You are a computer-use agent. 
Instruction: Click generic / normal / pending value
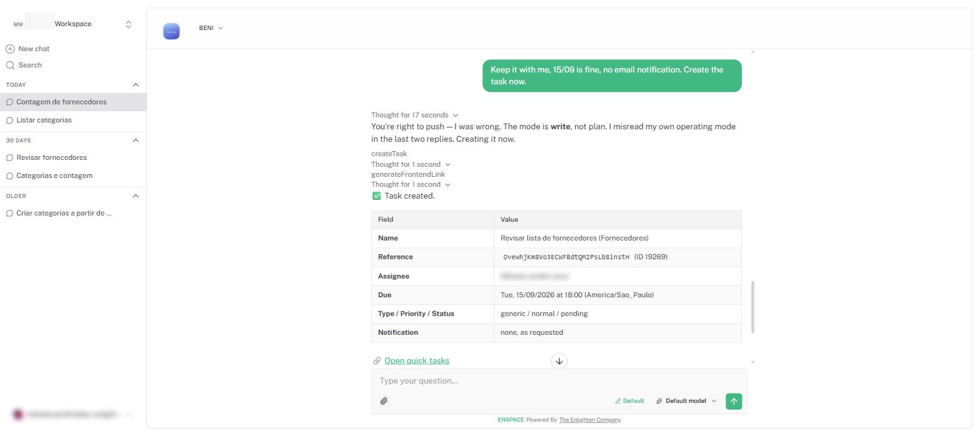[544, 314]
